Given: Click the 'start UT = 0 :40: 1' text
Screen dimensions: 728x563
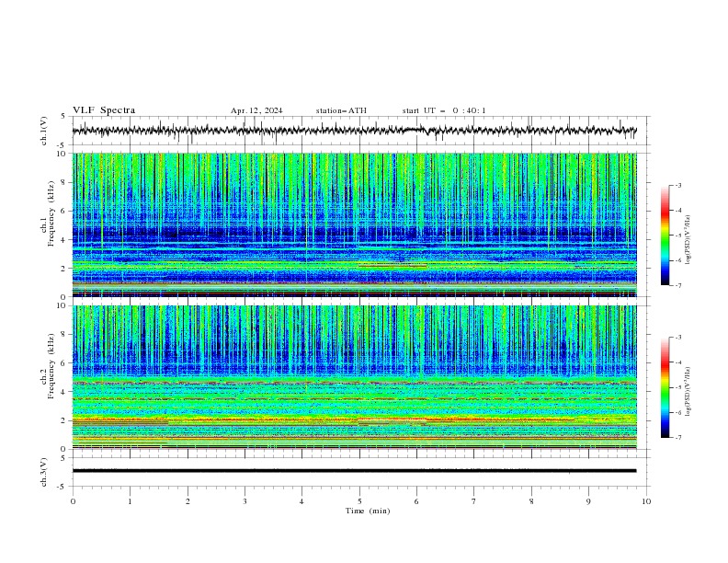Looking at the screenshot, I should click(444, 110).
